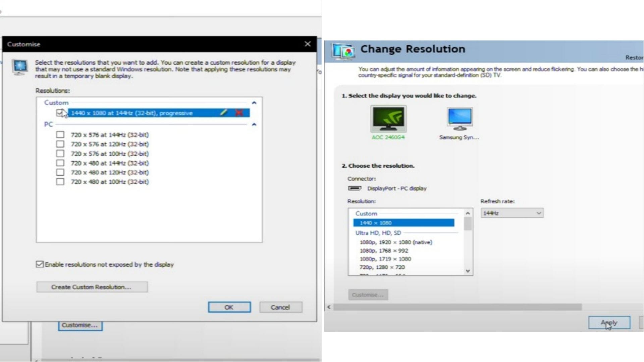Viewport: 644px width, 362px height.
Task: Click the Customise button under the resolution list
Action: tap(368, 294)
